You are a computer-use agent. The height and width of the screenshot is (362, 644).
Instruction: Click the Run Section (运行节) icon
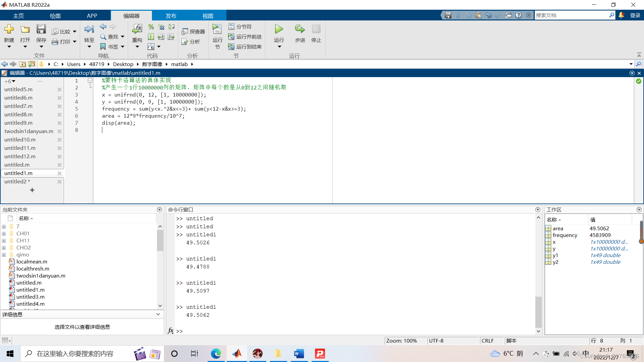point(217,29)
